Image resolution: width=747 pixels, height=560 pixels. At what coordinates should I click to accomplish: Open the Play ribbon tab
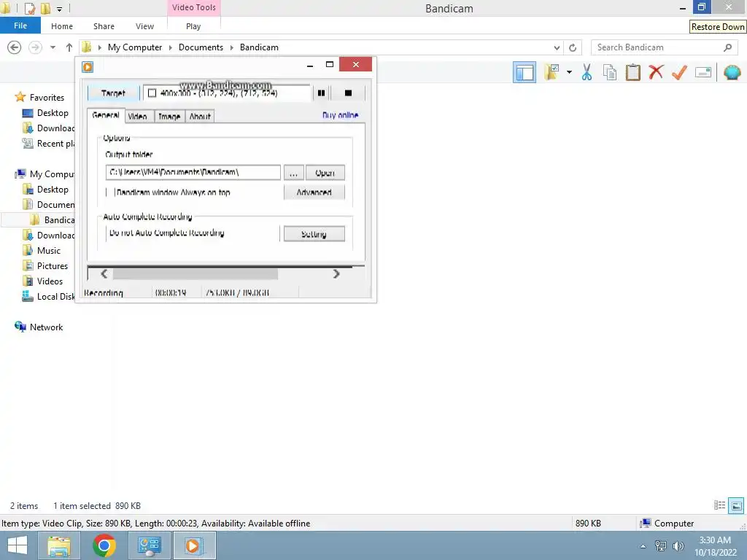click(x=193, y=26)
